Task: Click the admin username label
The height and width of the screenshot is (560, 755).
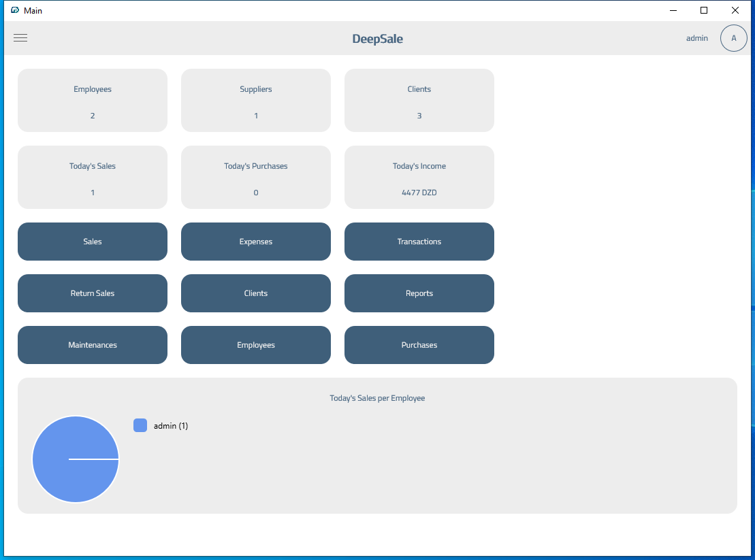Action: click(x=696, y=38)
